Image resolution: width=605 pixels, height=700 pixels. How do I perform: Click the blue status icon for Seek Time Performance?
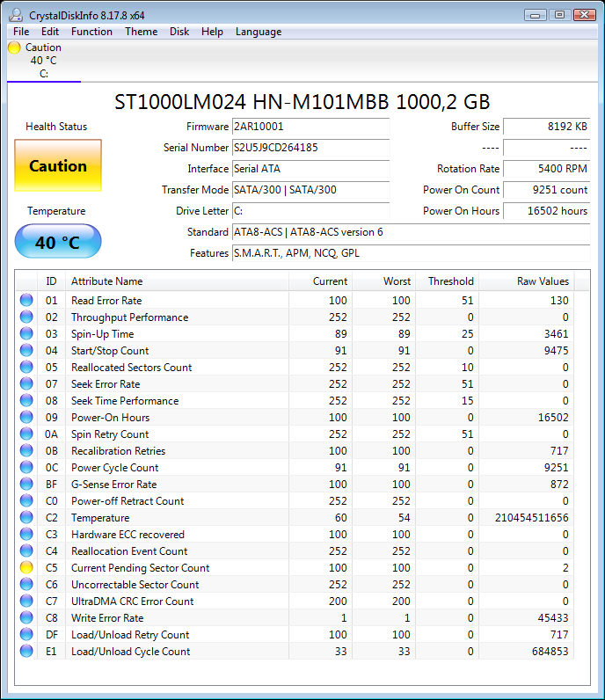[26, 400]
